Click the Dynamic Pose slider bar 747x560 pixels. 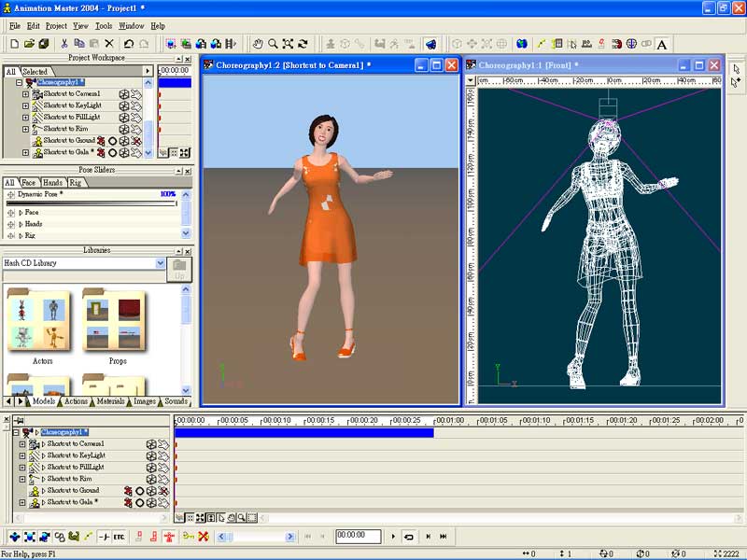(92, 203)
